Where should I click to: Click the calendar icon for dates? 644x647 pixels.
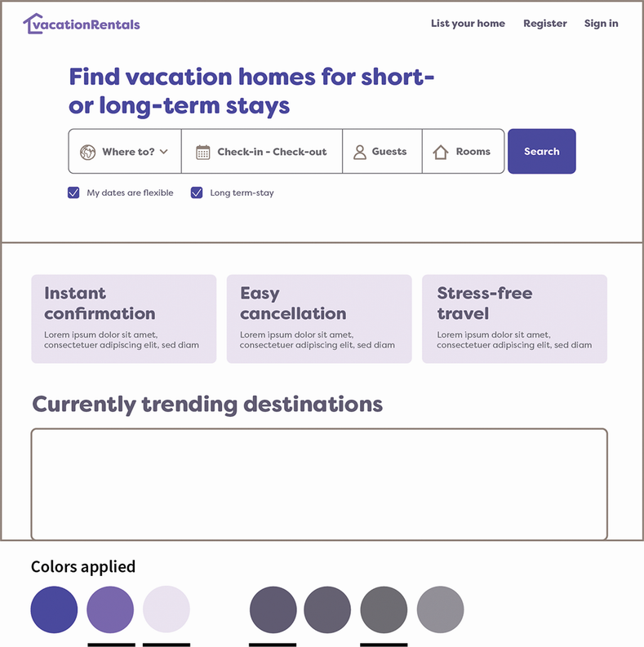pos(203,152)
